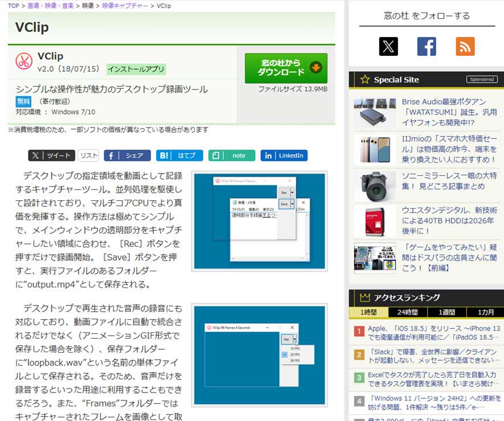
Task: Open ソニーミラーレス一眼の大特集 article link
Action: [x=449, y=181]
